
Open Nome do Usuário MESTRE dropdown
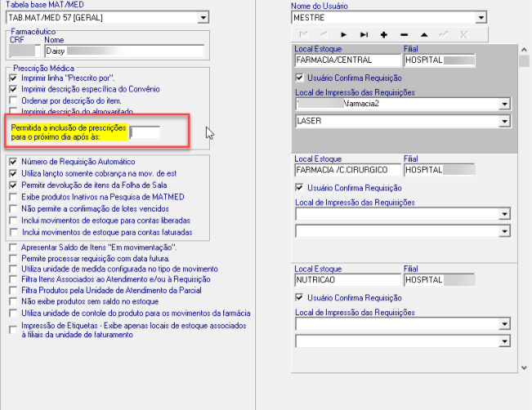(x=481, y=17)
